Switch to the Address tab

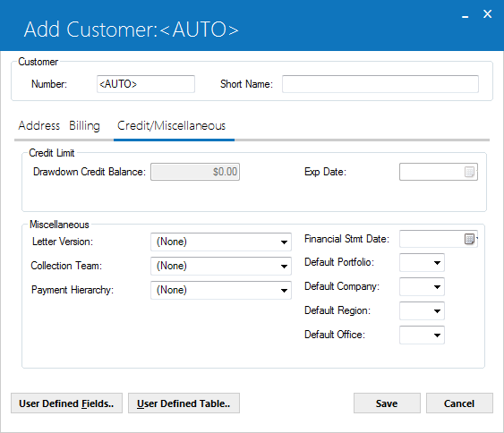click(x=38, y=125)
